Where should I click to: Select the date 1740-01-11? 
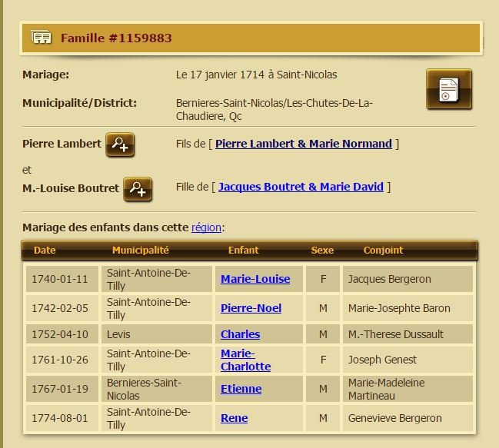[59, 279]
